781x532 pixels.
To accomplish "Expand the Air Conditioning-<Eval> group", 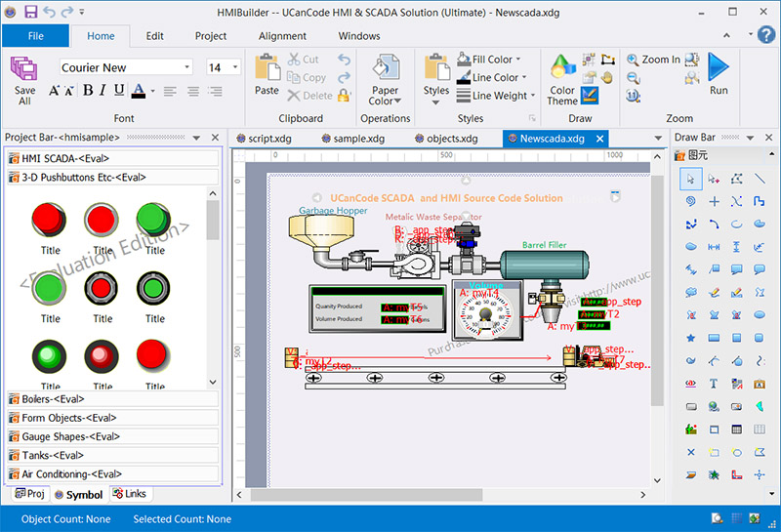I will pos(112,473).
